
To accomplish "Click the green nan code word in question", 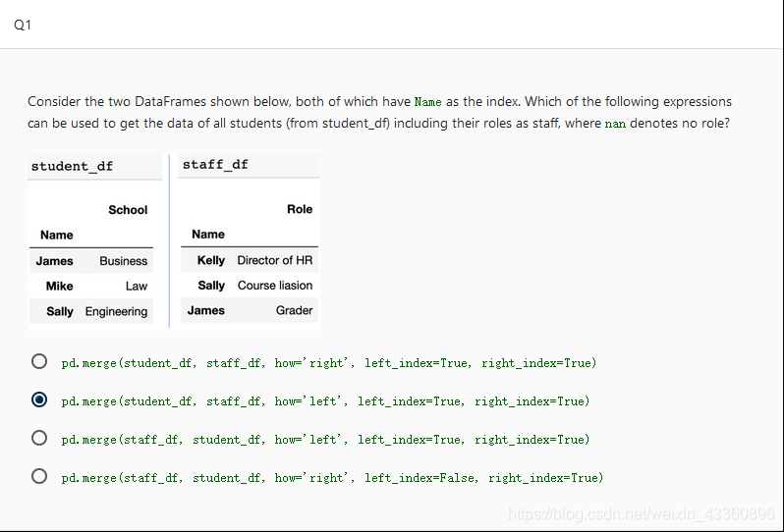I will point(615,124).
